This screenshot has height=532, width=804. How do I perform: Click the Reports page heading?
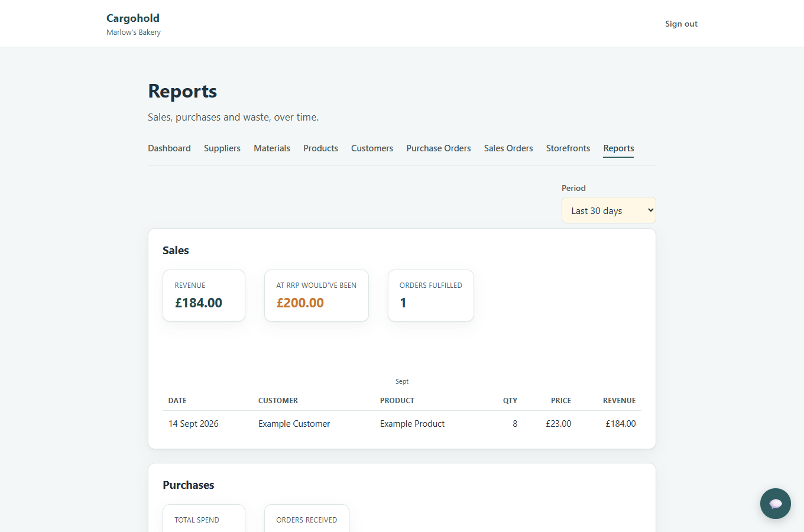tap(182, 91)
